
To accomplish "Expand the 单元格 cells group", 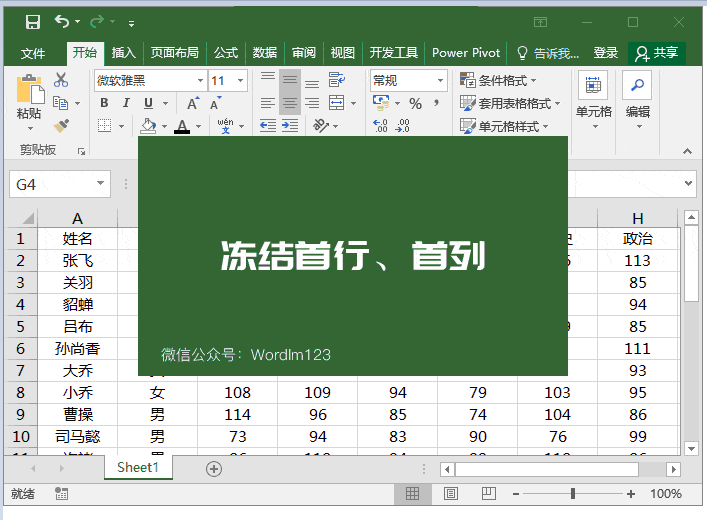I will 594,100.
